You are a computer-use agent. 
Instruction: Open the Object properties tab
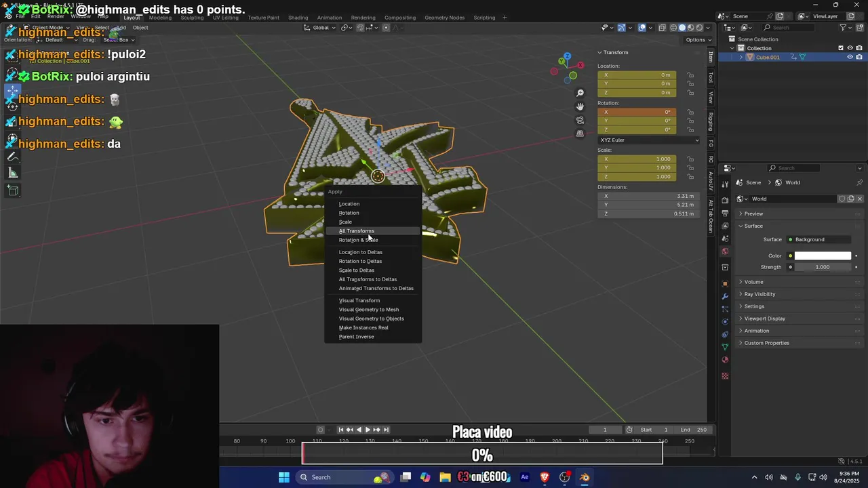click(x=725, y=283)
